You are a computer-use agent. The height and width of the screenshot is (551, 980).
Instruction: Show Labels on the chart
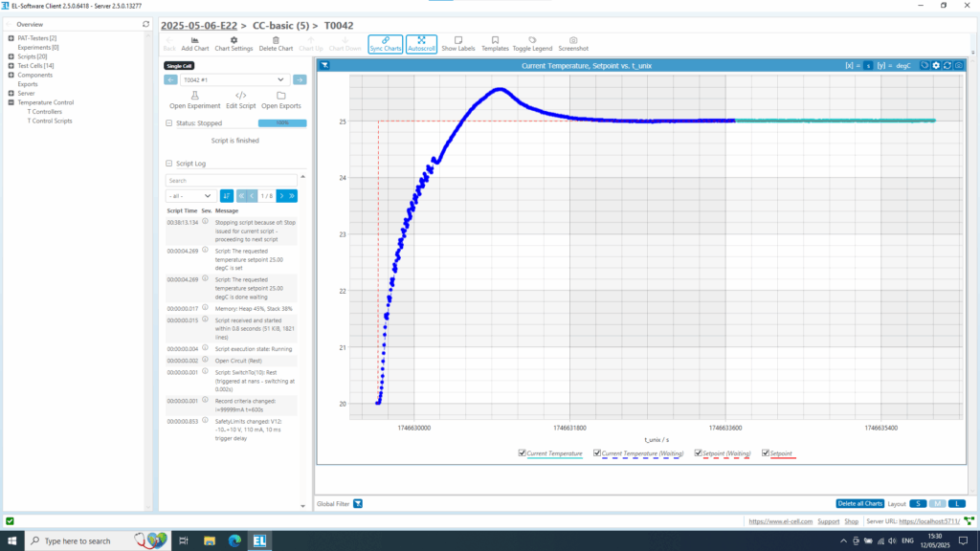point(459,40)
